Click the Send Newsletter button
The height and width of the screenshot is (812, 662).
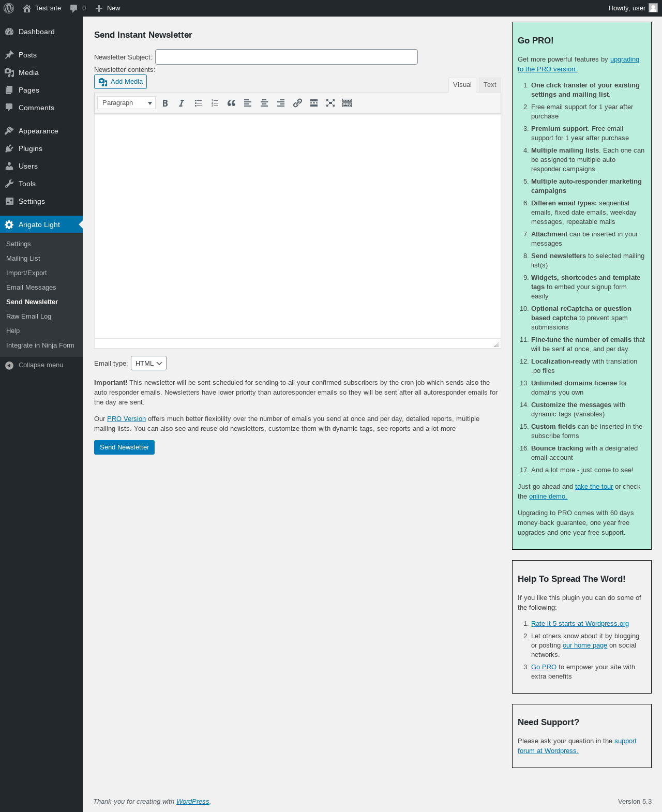click(124, 447)
